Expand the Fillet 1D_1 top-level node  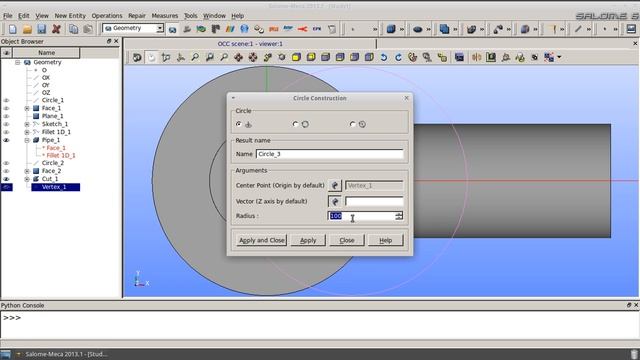27,132
